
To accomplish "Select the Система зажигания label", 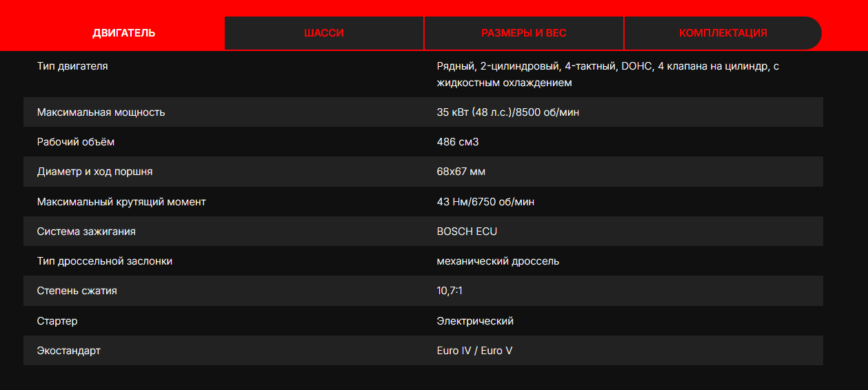I will pos(86,232).
